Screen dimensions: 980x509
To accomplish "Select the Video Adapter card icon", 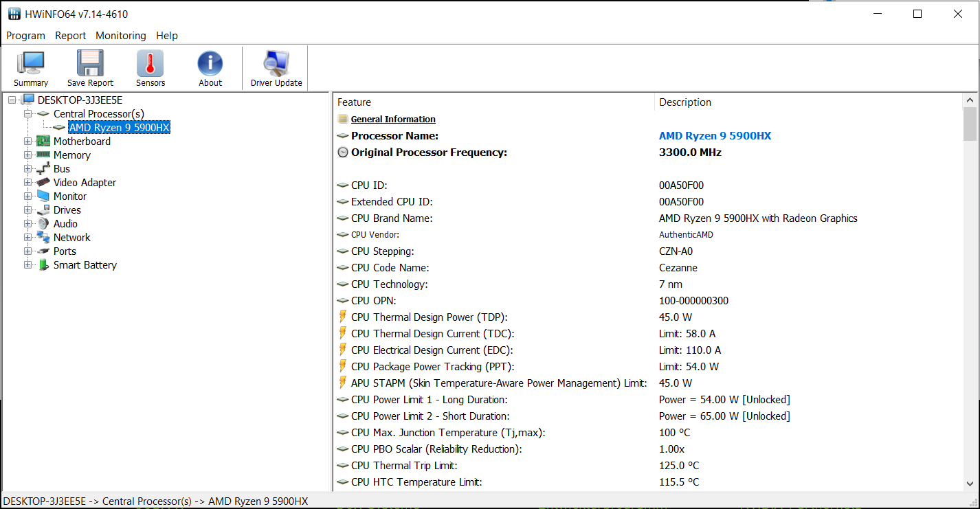I will point(43,183).
